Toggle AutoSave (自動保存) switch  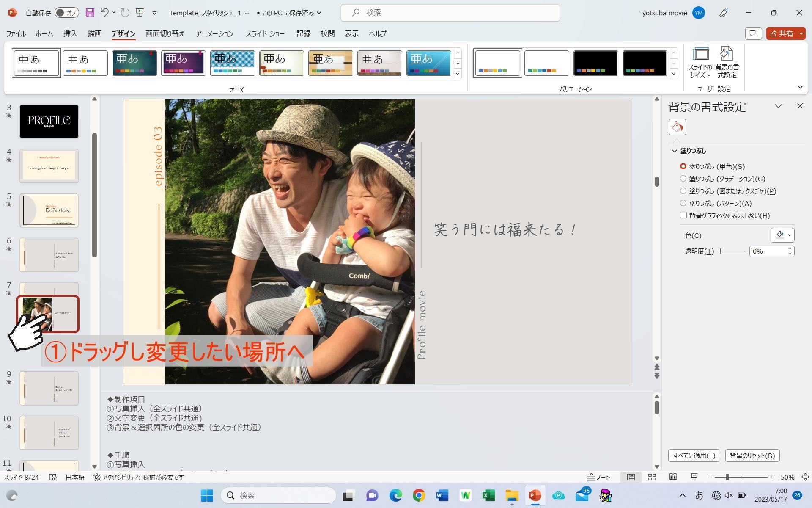66,13
